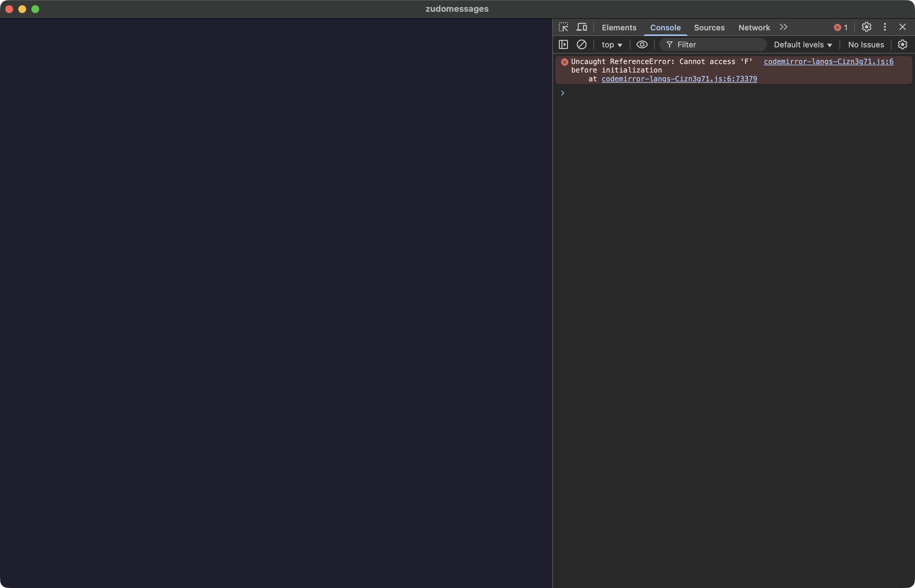Open the stack trace link at line 73379
Viewport: 915px width, 588px height.
[x=679, y=79]
